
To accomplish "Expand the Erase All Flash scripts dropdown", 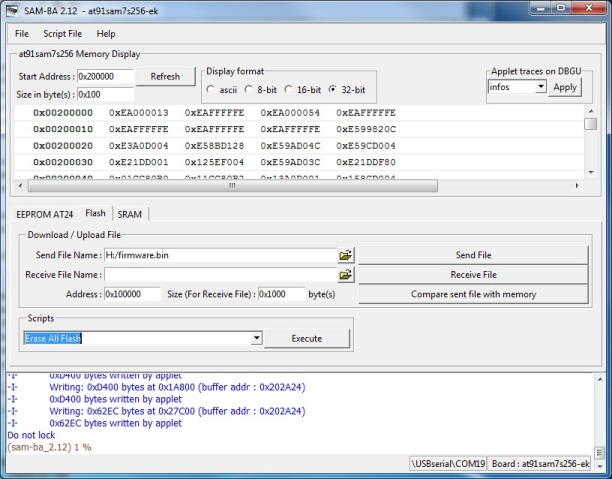I will pyautogui.click(x=256, y=338).
